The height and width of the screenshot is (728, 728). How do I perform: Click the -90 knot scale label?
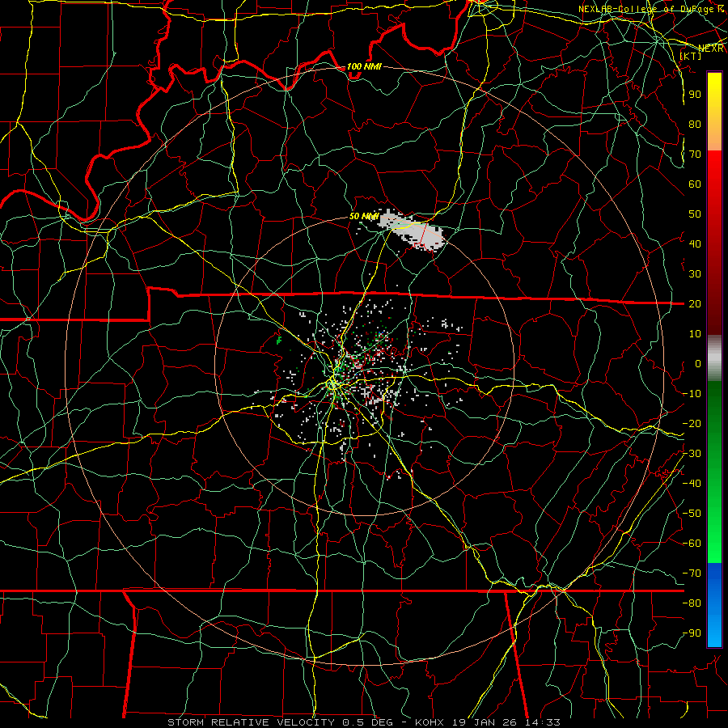(692, 633)
